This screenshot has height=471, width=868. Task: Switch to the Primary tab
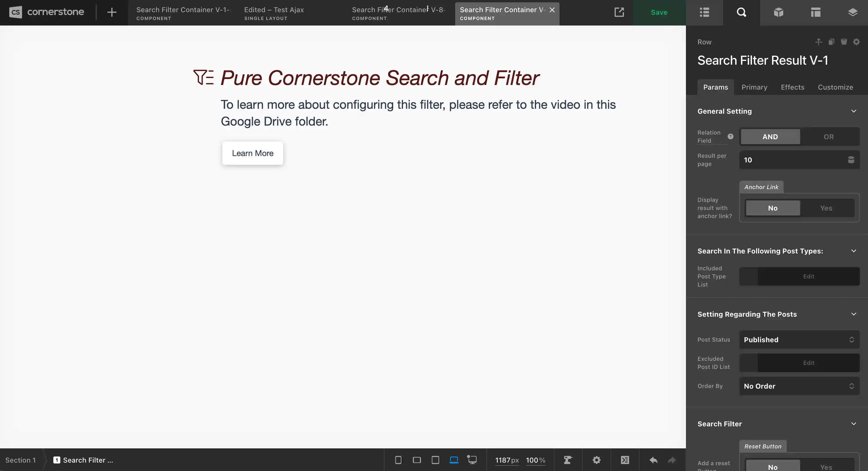(754, 87)
